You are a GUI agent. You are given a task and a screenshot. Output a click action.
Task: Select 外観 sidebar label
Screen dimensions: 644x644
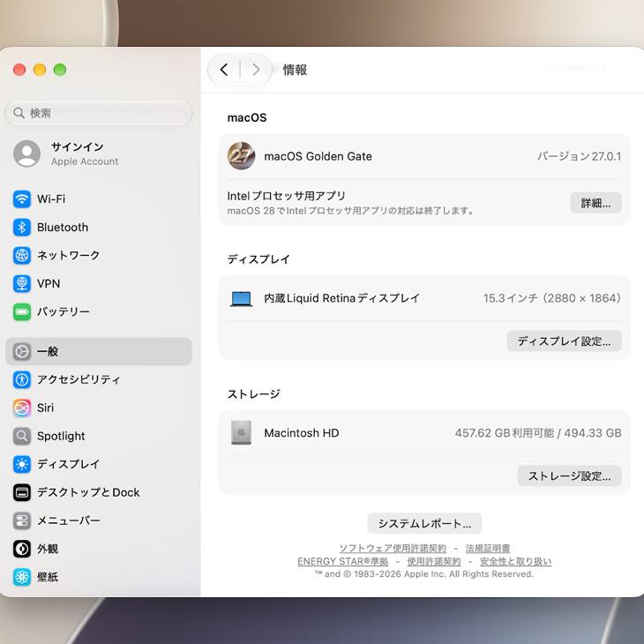[x=48, y=549]
